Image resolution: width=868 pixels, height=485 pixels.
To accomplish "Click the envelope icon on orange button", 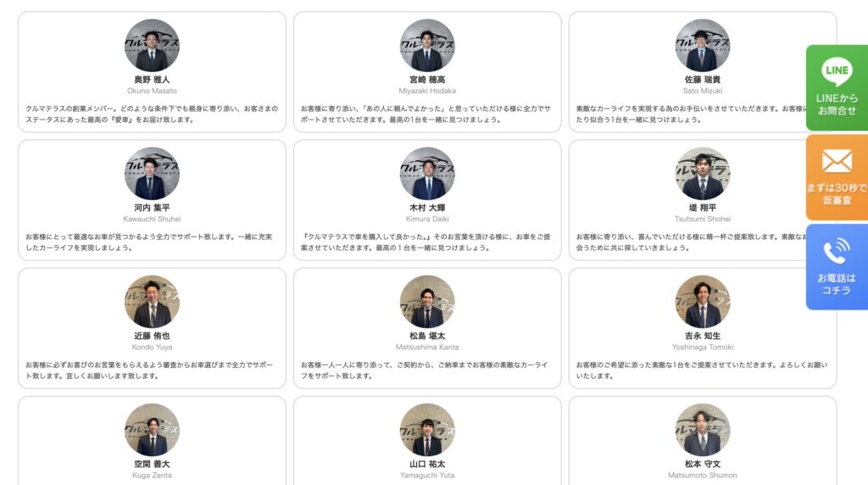I will [837, 162].
